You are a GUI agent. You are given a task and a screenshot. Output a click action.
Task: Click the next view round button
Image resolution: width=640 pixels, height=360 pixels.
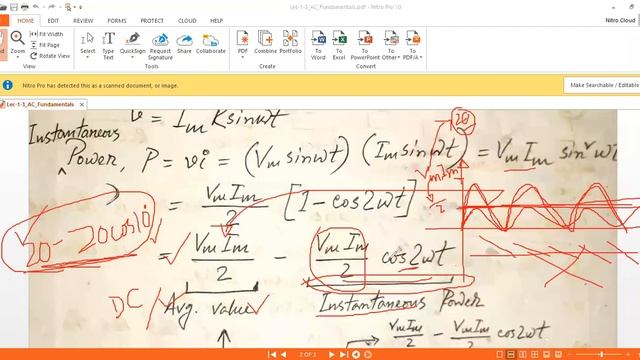[x=368, y=354]
